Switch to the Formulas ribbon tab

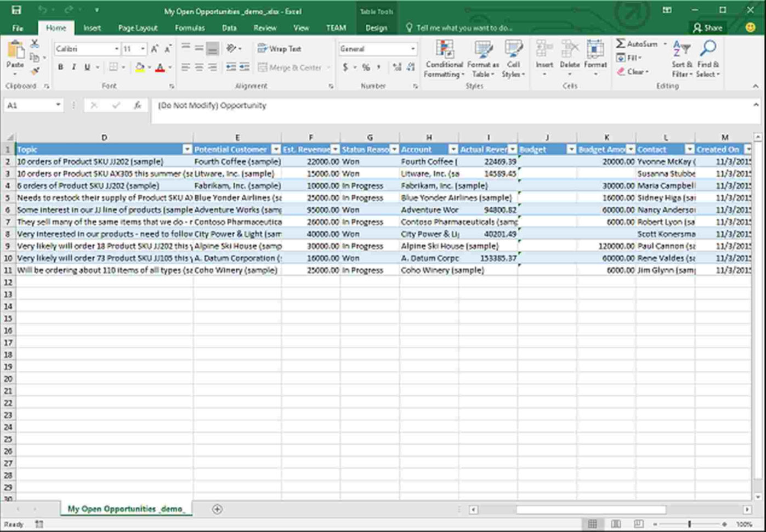[189, 28]
